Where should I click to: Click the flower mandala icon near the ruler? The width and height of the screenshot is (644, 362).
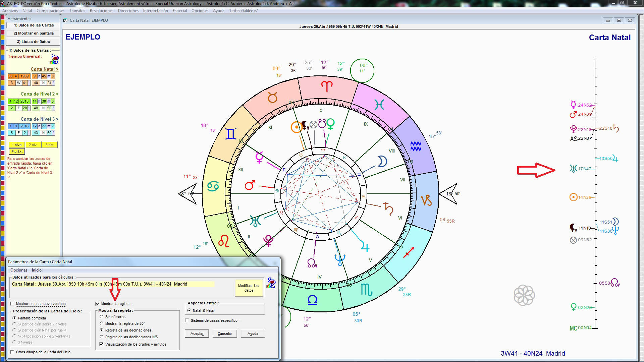click(524, 295)
